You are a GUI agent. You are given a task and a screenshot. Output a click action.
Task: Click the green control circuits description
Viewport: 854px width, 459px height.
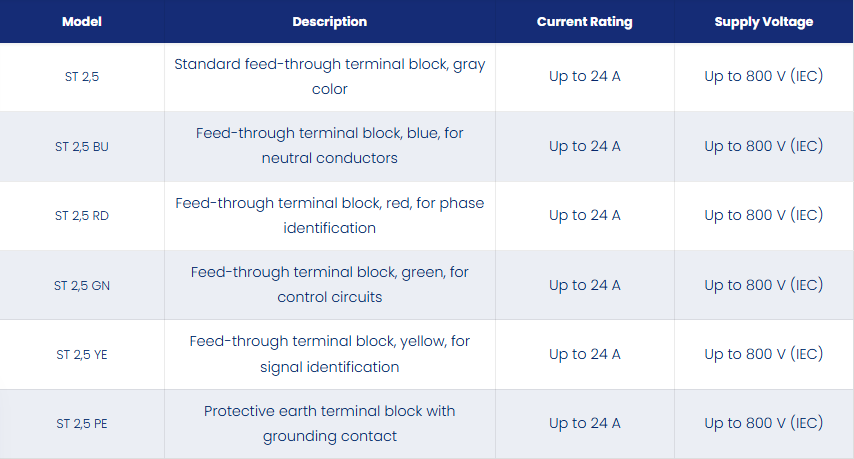click(330, 285)
